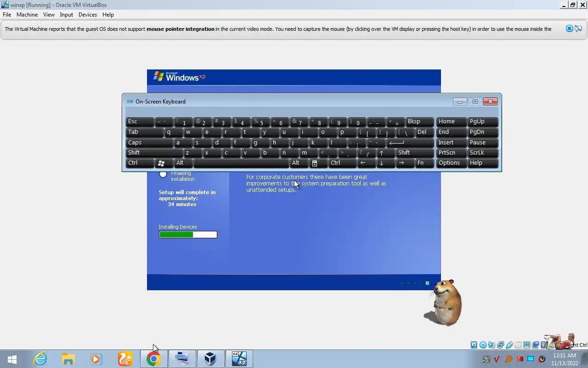Click the PrtScn key
This screenshot has width=588, height=368.
pyautogui.click(x=452, y=153)
